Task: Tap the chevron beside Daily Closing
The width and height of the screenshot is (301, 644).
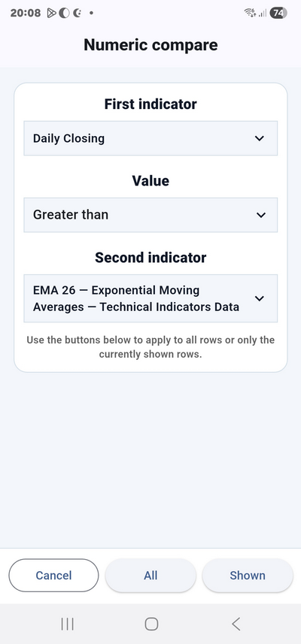Action: click(x=260, y=138)
